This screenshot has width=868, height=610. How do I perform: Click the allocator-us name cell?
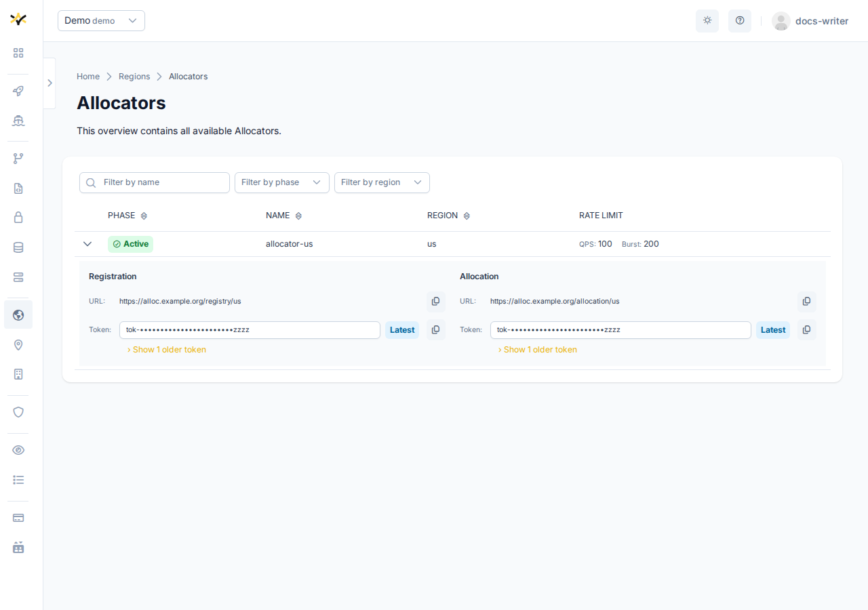[x=290, y=244]
